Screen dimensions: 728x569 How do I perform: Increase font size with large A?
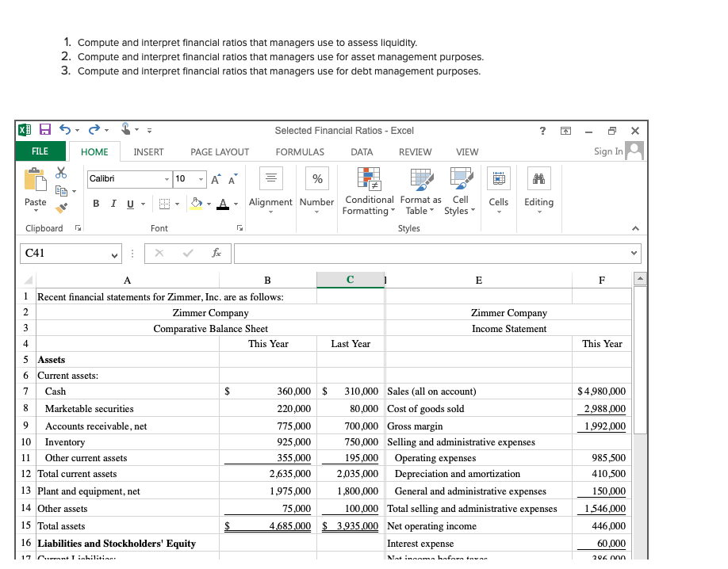[x=216, y=180]
